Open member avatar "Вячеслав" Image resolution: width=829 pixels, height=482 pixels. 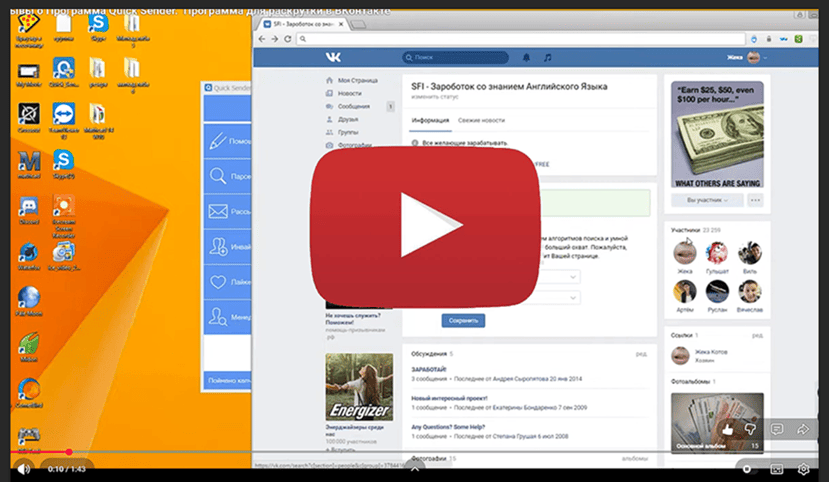(x=750, y=292)
